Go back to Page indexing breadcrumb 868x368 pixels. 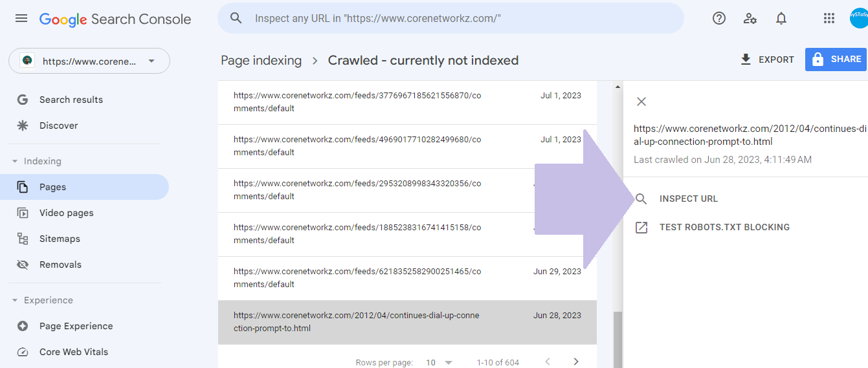[x=262, y=60]
